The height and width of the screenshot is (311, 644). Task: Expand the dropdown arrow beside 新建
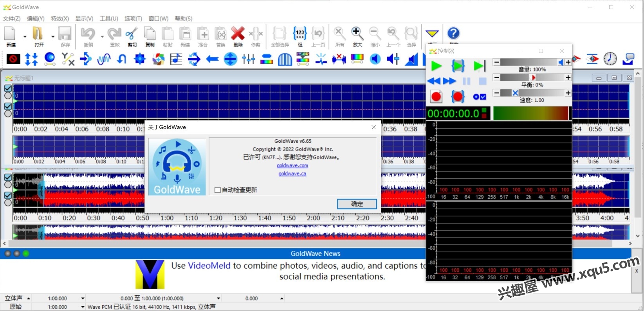[25, 36]
